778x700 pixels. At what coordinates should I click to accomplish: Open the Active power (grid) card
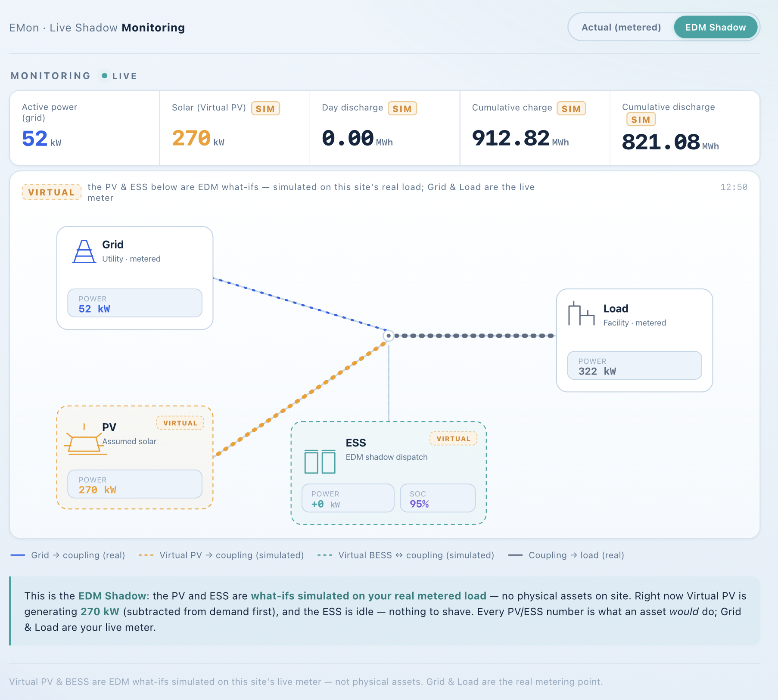85,128
